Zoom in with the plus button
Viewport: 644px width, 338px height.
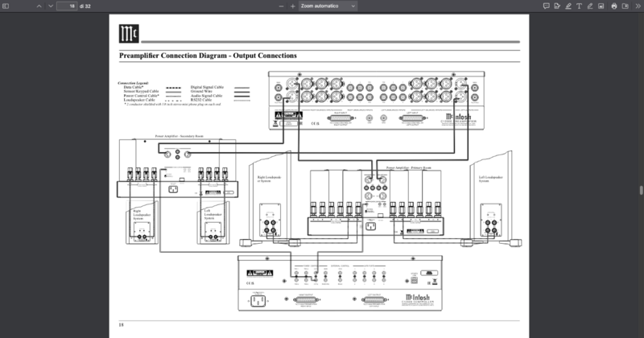coord(292,6)
